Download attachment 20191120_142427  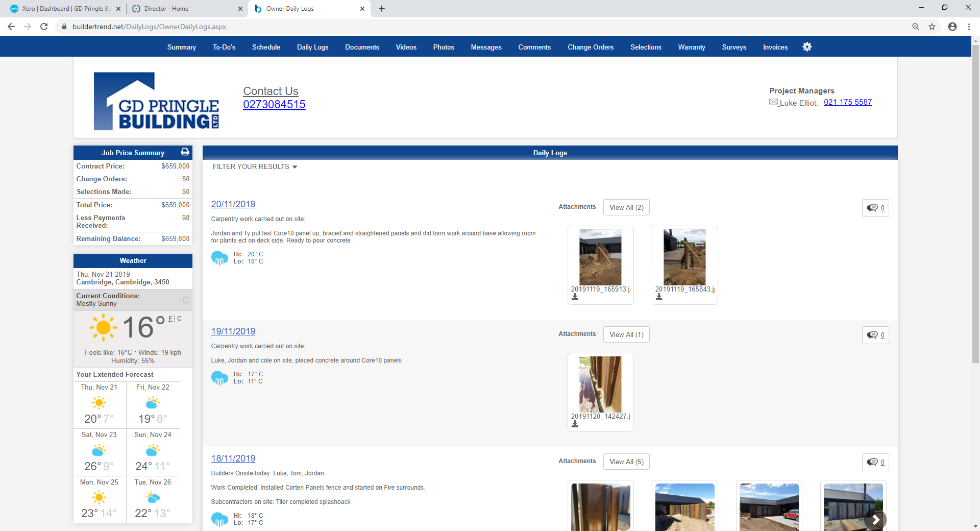click(x=575, y=424)
